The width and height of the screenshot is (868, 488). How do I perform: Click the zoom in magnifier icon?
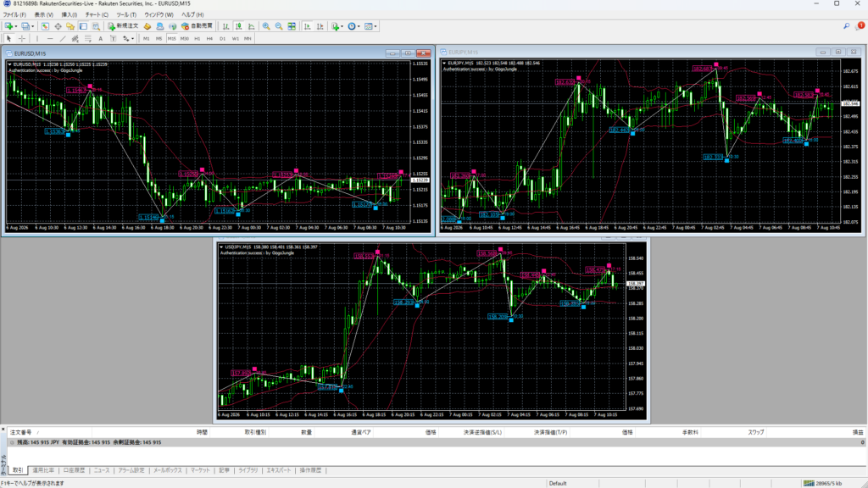click(266, 26)
